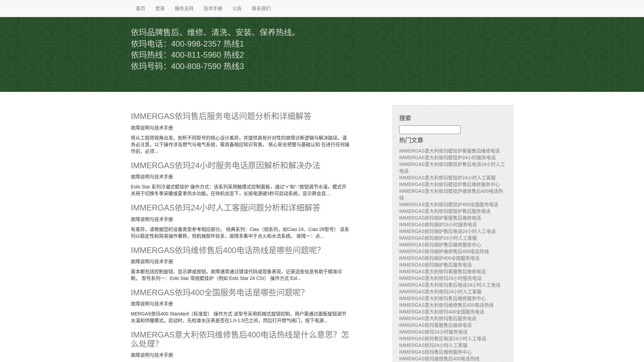644x362 pixels.
Task: Click sidebar link IMMERGAS意大利依玛售后电话24小时人工电话
Action: 450,285
